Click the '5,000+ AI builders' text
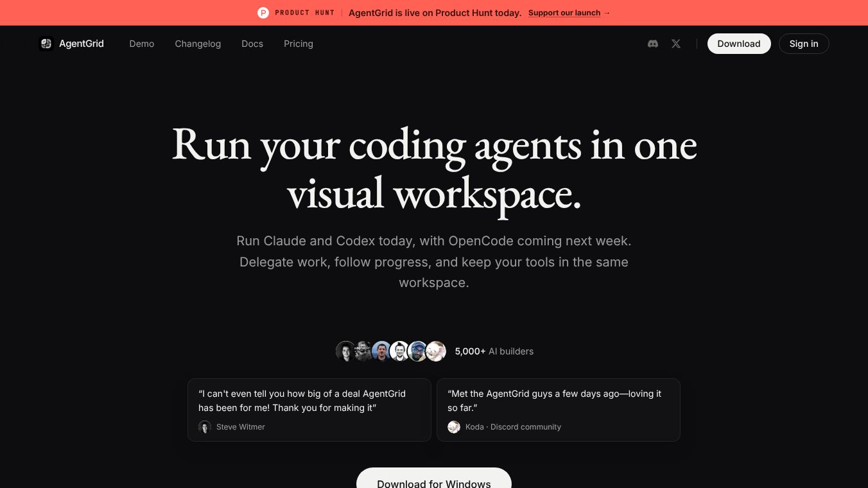Image resolution: width=868 pixels, height=488 pixels. click(x=494, y=351)
